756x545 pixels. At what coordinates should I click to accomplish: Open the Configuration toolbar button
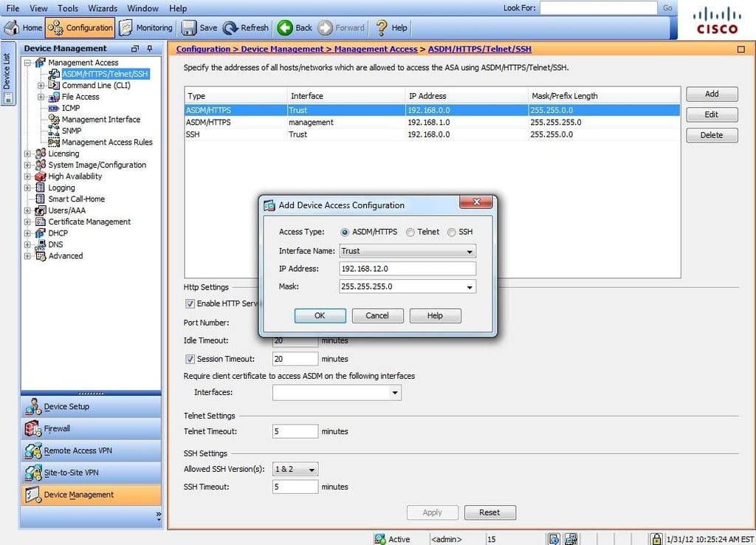[80, 27]
